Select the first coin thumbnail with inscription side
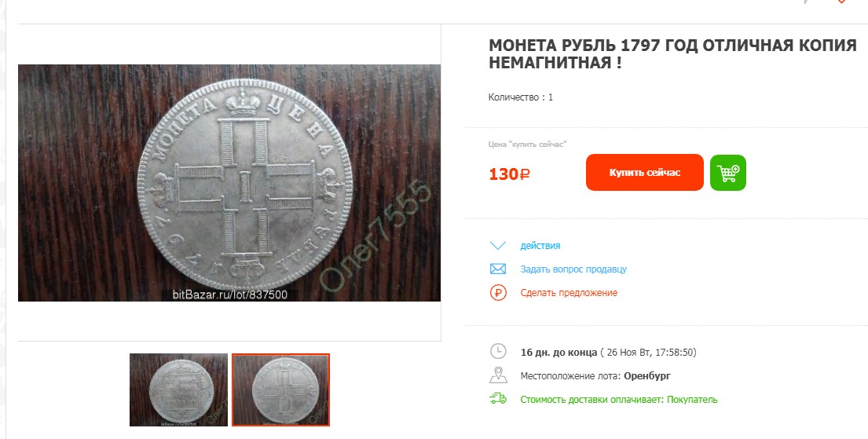 point(178,390)
